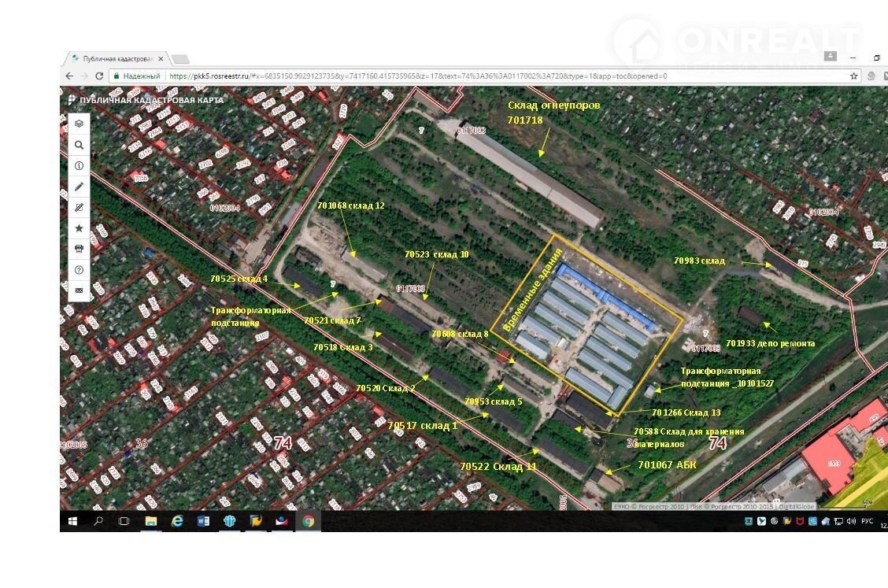This screenshot has width=888, height=588.
Task: Bookmark this page with the address bar star
Action: (x=854, y=76)
